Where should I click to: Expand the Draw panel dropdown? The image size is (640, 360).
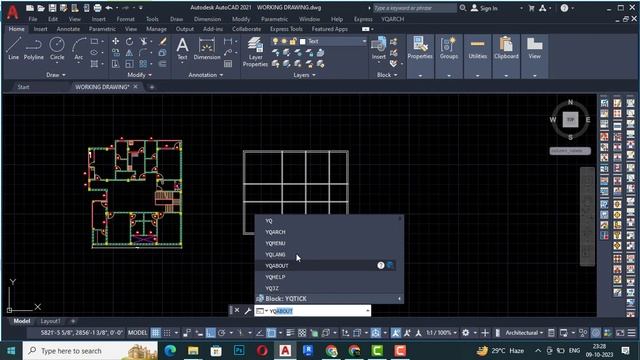pyautogui.click(x=56, y=75)
